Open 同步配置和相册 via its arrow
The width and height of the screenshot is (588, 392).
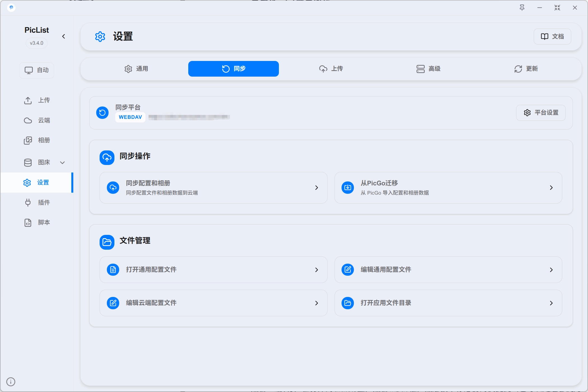pyautogui.click(x=317, y=188)
